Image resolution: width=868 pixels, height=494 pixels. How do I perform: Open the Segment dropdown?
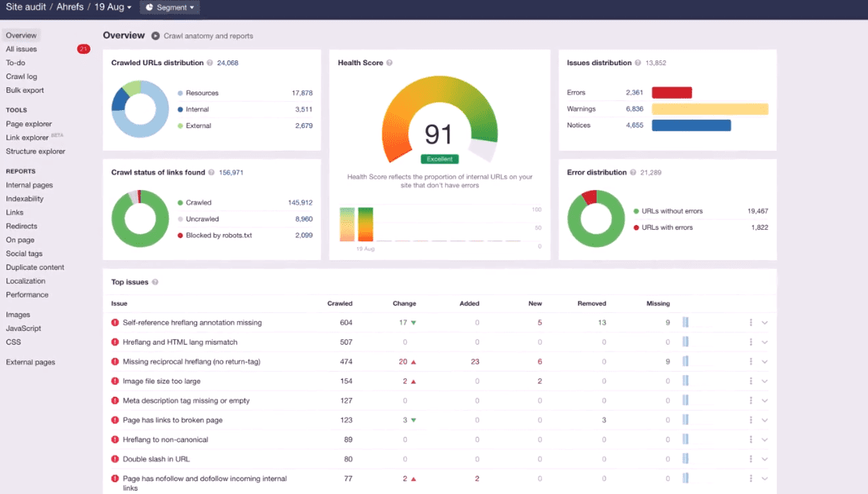click(x=170, y=7)
